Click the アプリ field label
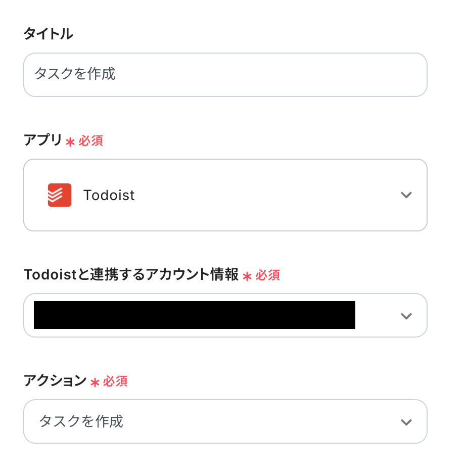The image size is (466, 476). click(x=42, y=140)
